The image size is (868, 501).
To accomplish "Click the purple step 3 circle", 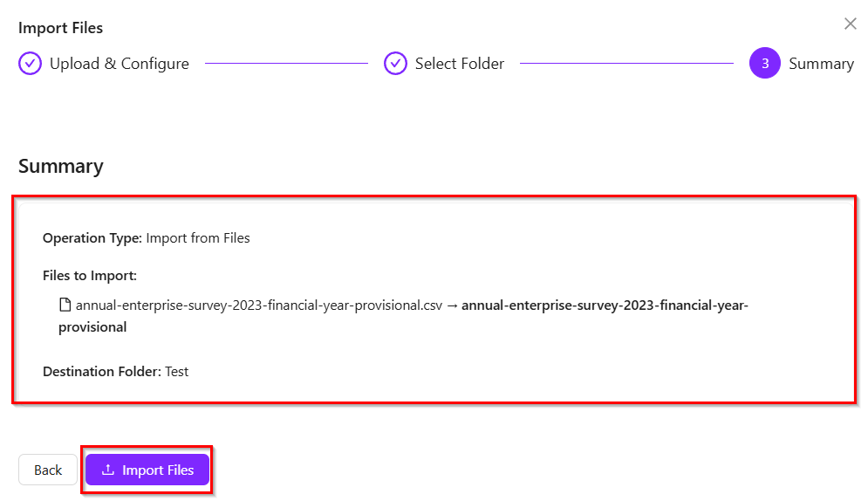I will pos(764,64).
